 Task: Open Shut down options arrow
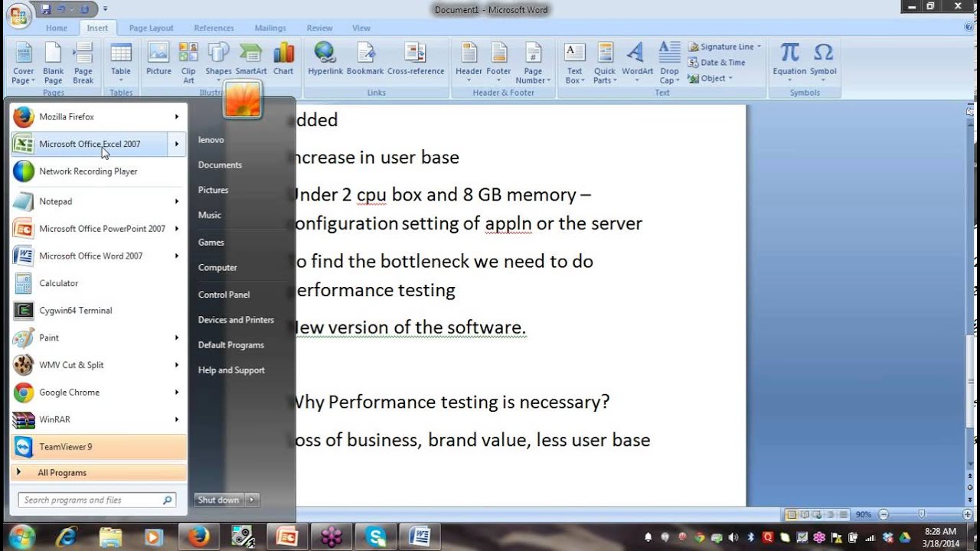[x=252, y=500]
